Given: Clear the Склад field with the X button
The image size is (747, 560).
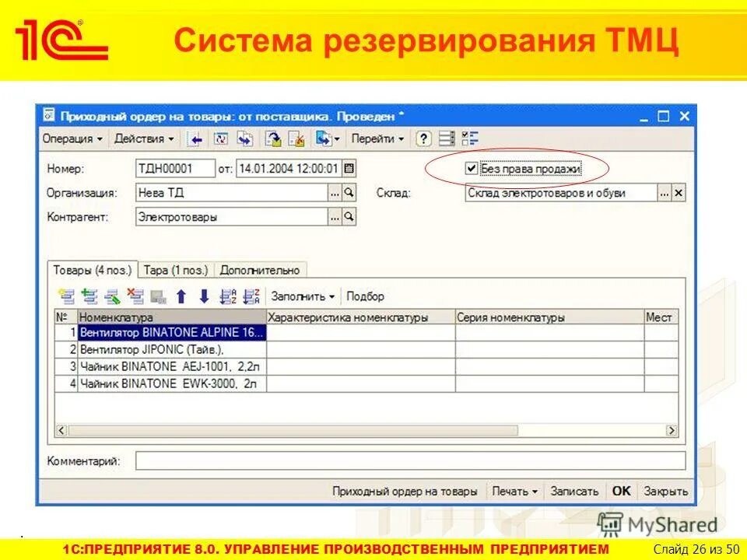Looking at the screenshot, I should point(679,194).
